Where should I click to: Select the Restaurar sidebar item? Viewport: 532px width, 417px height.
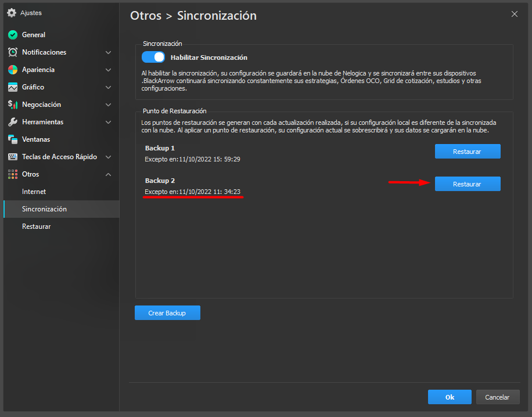coord(36,227)
